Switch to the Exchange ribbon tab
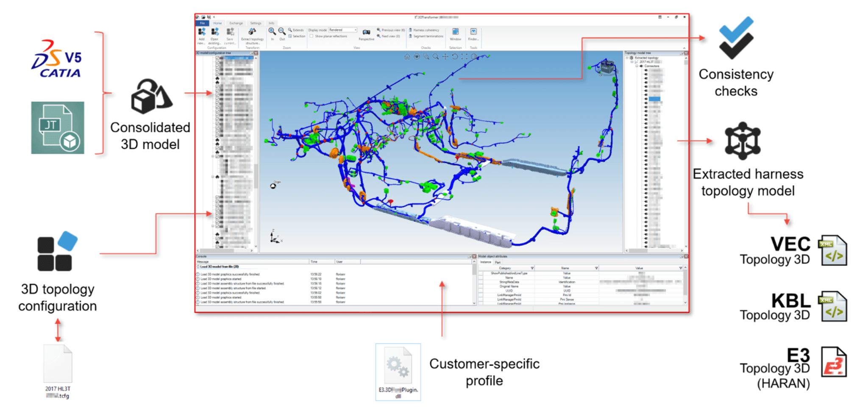 click(x=236, y=23)
